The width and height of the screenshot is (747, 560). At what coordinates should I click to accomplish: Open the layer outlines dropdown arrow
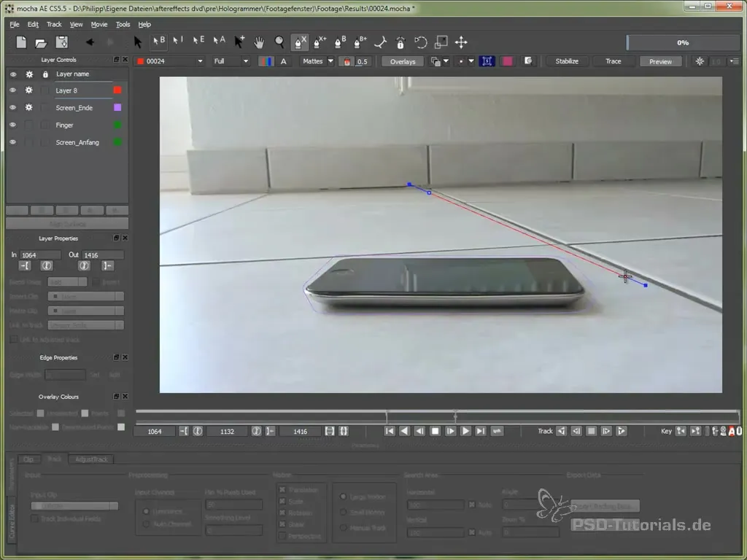coord(446,61)
